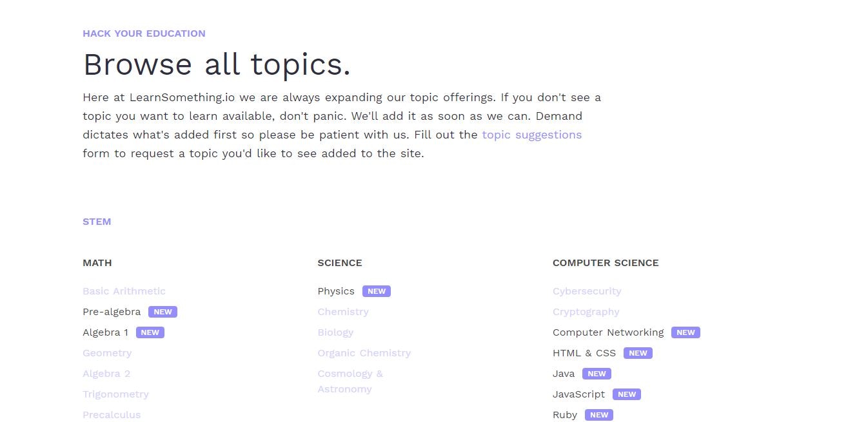Open the Cosmology & Astronomy topic
Viewport: 868px width, 422px height.
350,381
